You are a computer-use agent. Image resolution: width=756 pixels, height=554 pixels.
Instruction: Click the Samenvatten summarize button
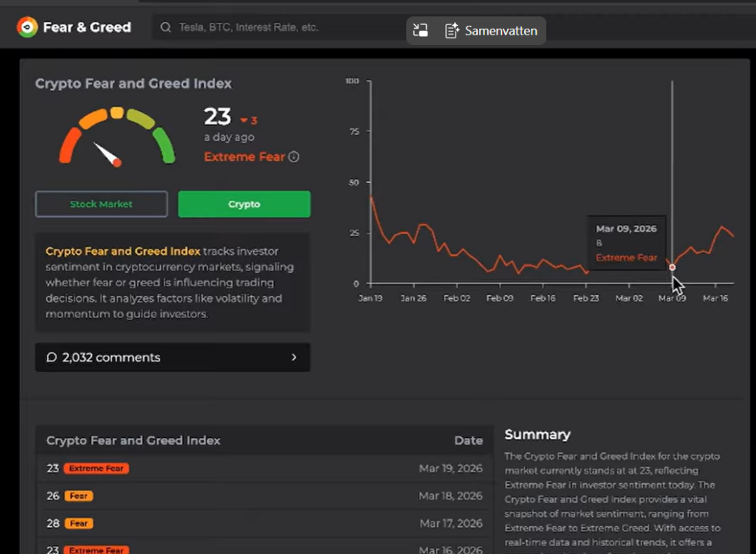click(491, 30)
